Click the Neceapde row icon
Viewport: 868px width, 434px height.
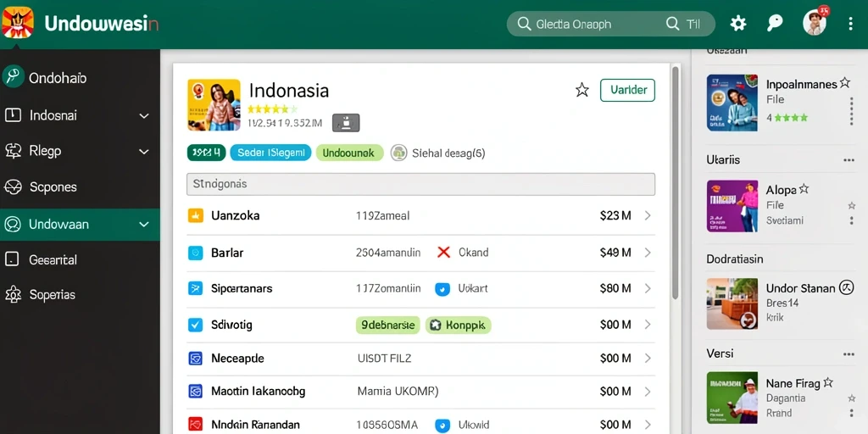[196, 359]
